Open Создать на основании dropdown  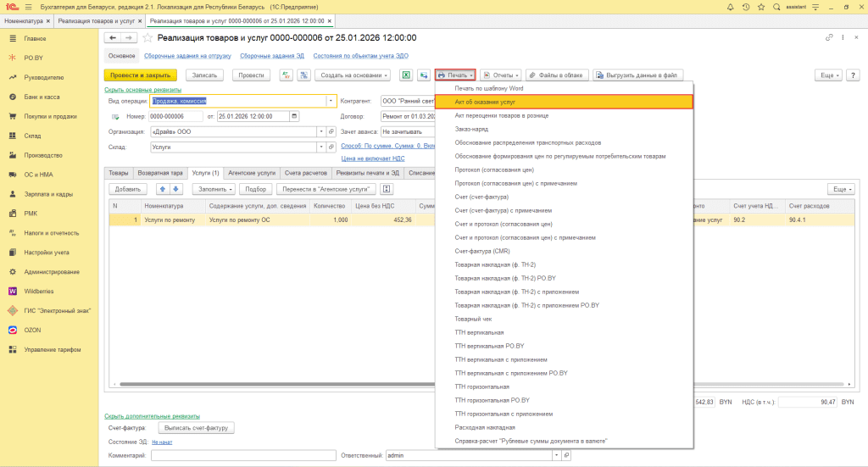(x=353, y=75)
